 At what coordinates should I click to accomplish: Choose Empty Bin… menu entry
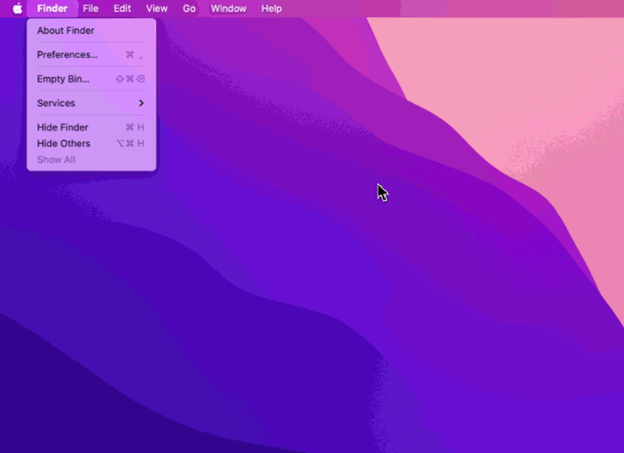pyautogui.click(x=92, y=79)
